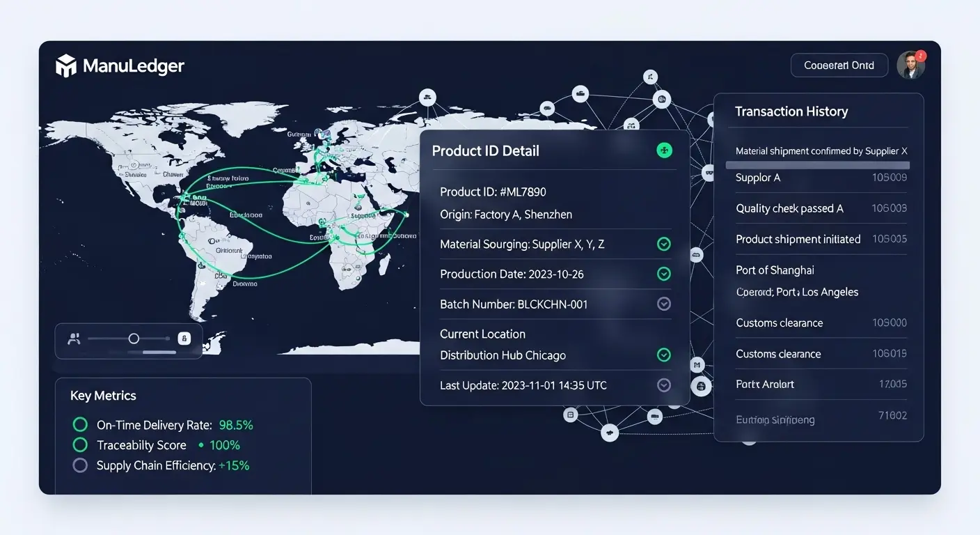Select network node at top-left above the map
This screenshot has width=980, height=535.
click(x=427, y=97)
